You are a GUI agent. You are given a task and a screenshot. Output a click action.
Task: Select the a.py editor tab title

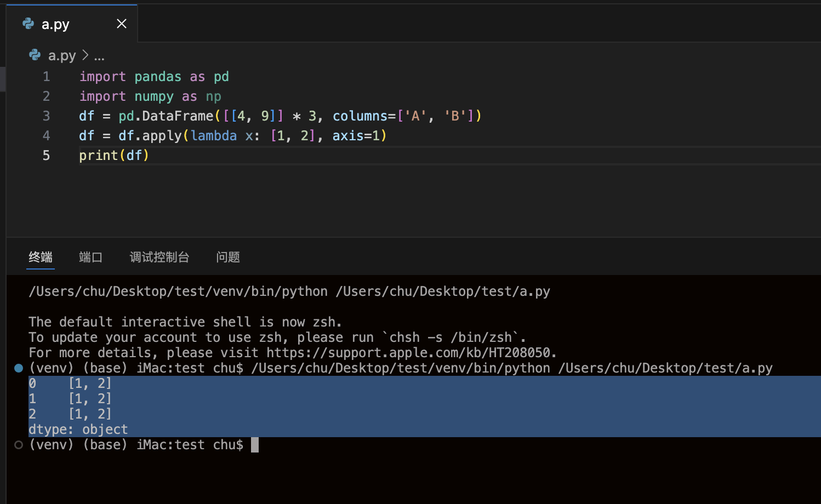pos(55,24)
